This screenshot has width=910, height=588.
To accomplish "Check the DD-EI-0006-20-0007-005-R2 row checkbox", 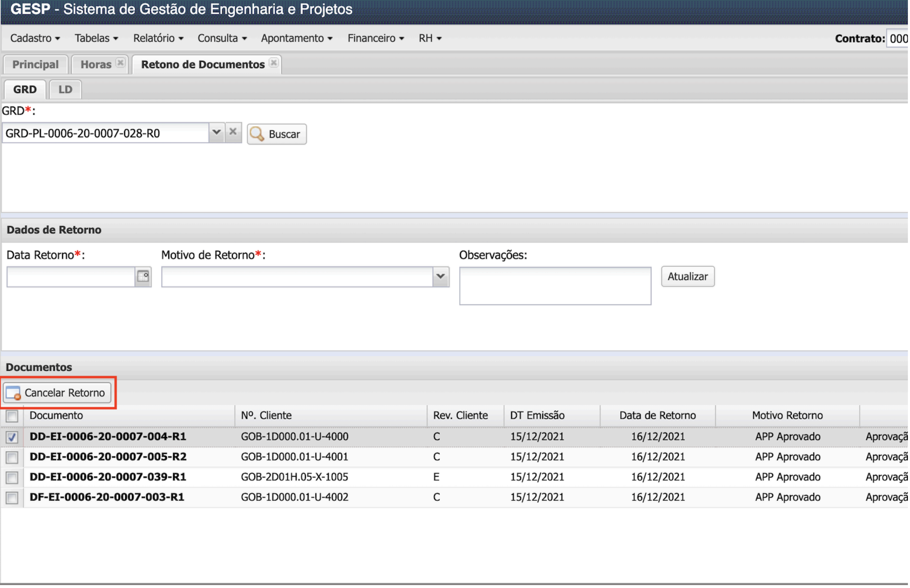I will pos(12,457).
